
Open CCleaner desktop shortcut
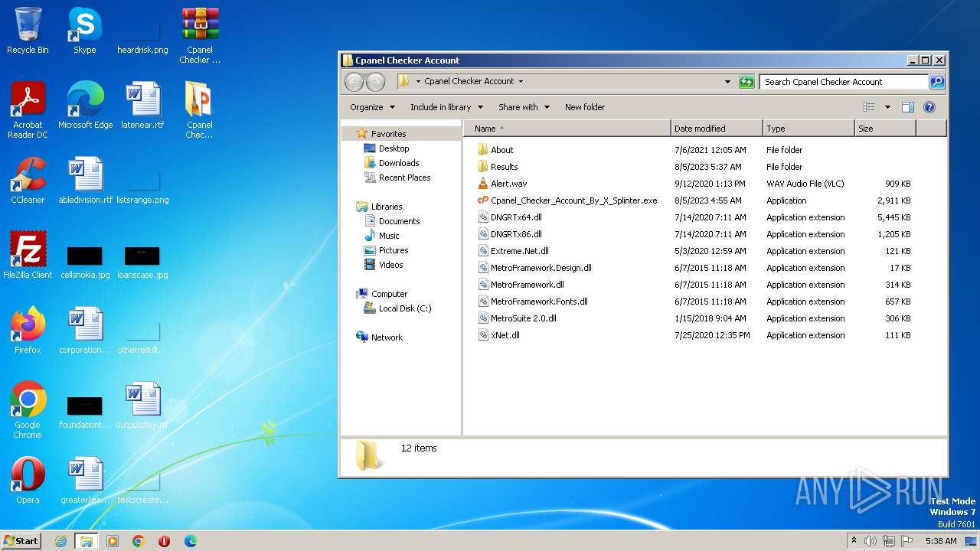[28, 181]
